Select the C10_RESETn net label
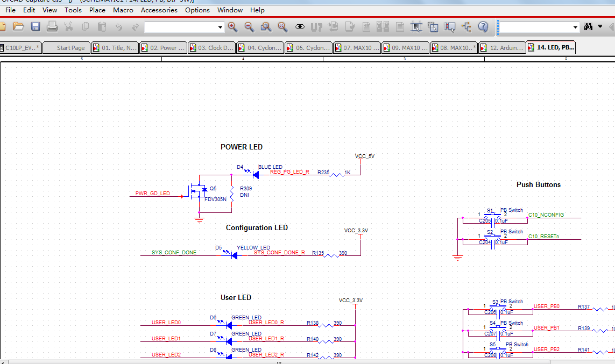This screenshot has width=615, height=364. (543, 236)
